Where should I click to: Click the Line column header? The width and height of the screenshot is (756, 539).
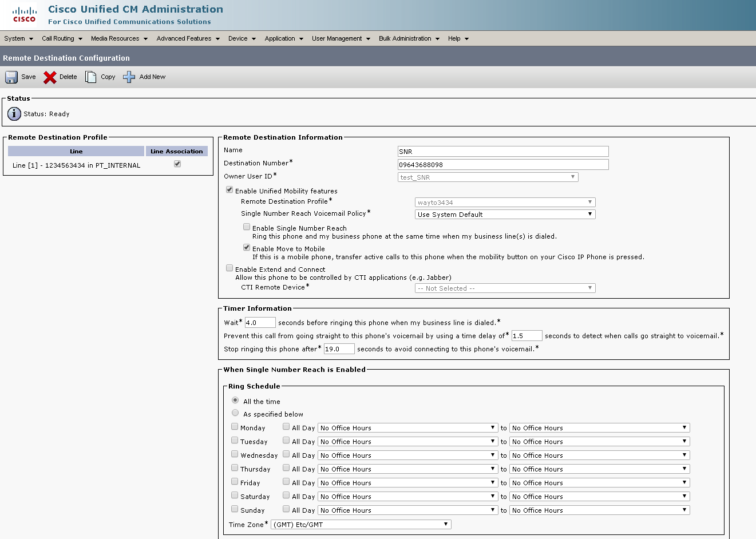pos(76,151)
